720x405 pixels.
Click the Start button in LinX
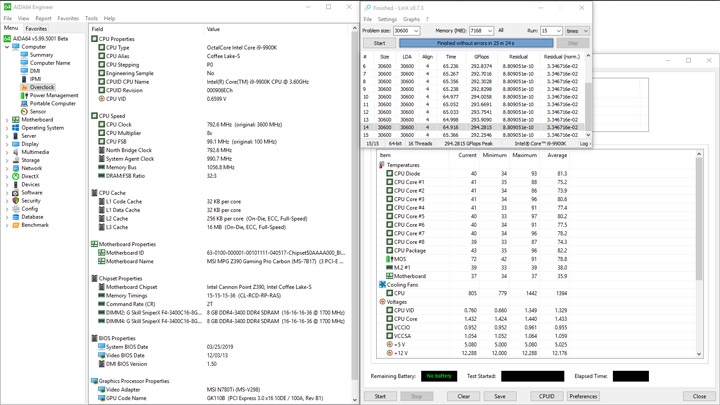click(x=379, y=43)
